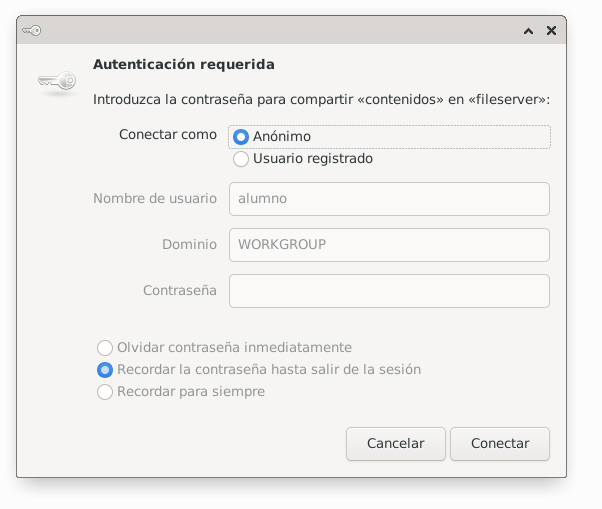Click the Autenticación requerida heading
602x509 pixels.
point(183,64)
